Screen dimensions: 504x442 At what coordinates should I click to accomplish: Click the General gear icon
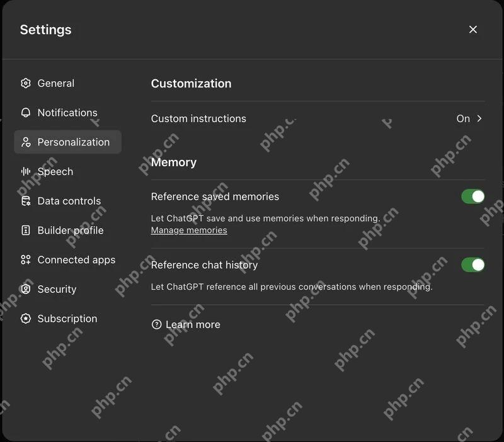click(x=26, y=83)
